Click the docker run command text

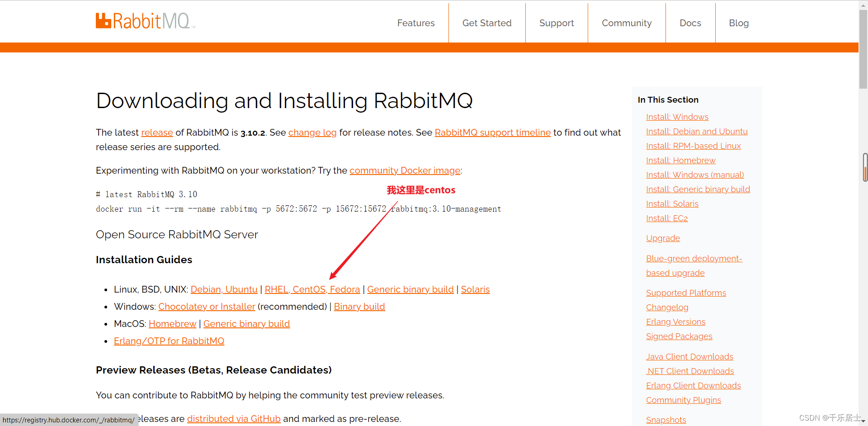pyautogui.click(x=298, y=209)
